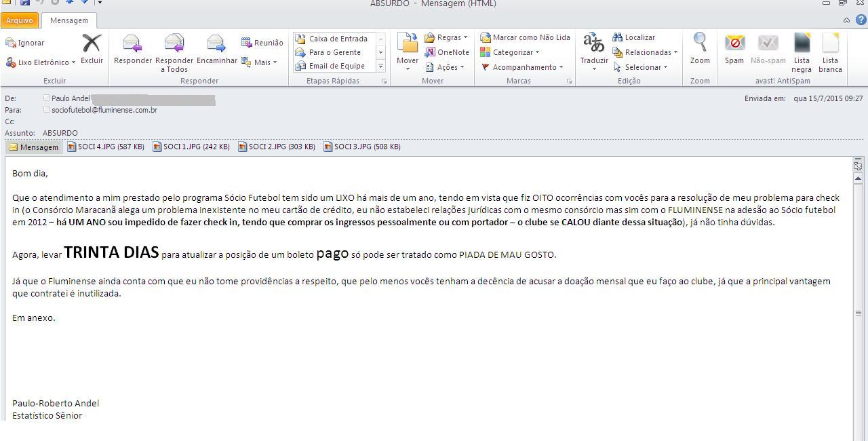
Task: Click the Traduzir translate icon
Action: (x=594, y=43)
